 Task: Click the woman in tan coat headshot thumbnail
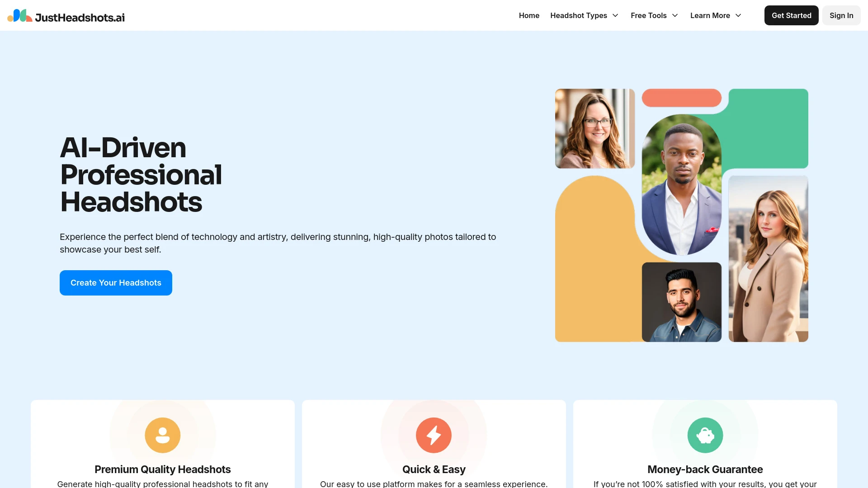click(x=769, y=258)
